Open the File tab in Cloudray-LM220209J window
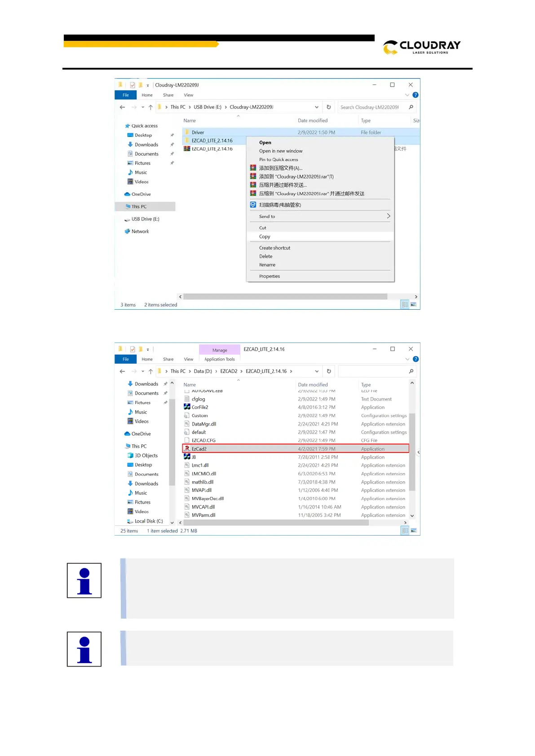Screen dimensions: 535x756 (x=126, y=95)
